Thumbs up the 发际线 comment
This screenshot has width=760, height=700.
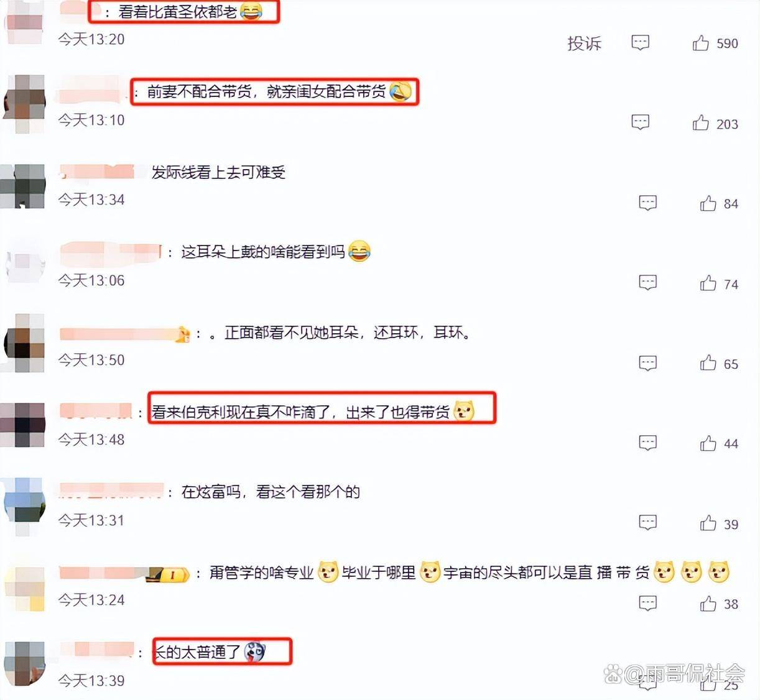tap(708, 203)
